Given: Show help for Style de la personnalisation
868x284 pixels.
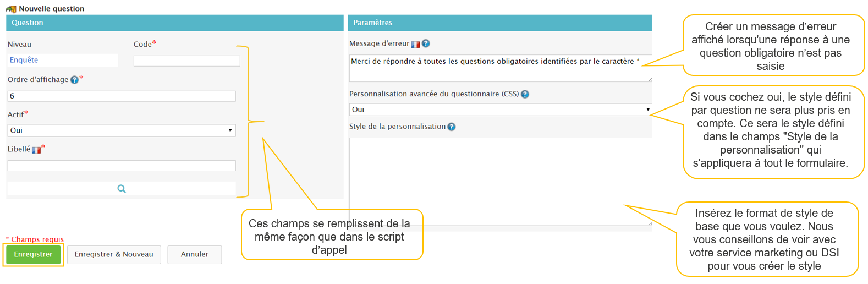Looking at the screenshot, I should 452,127.
